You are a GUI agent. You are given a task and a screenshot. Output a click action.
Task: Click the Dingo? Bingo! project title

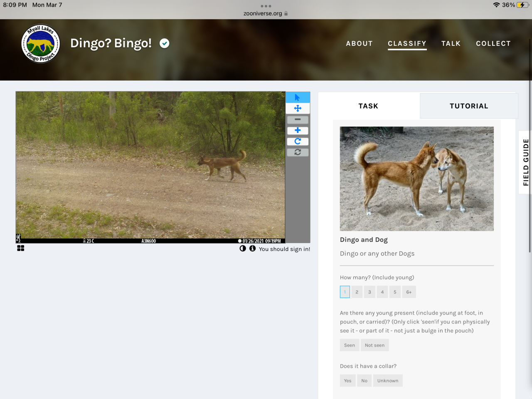click(111, 43)
